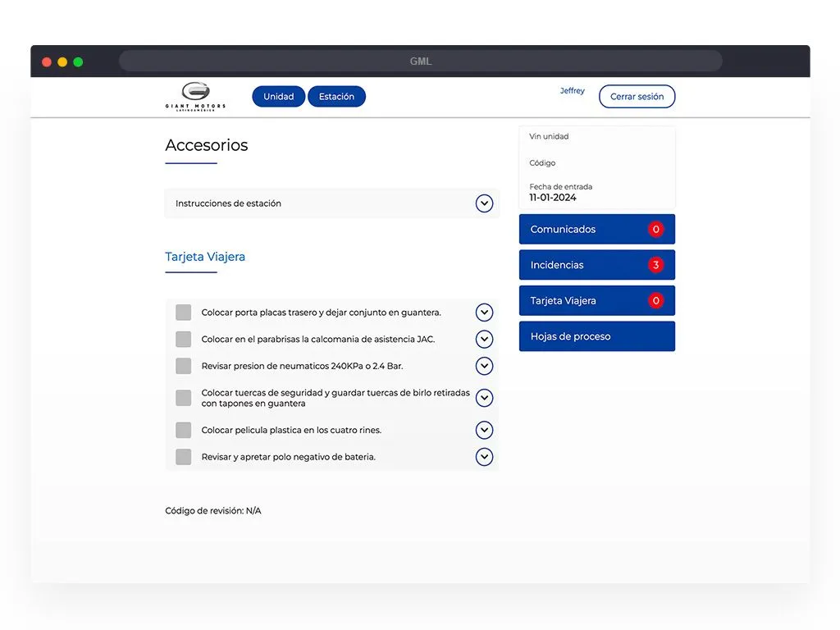The image size is (840, 630).
Task: Tick the polo negativo de bateria checkbox
Action: pos(184,457)
